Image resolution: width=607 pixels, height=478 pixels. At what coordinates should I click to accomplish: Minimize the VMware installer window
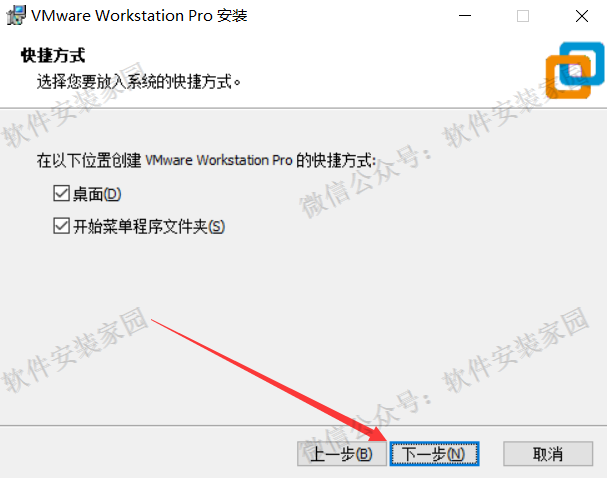(x=465, y=16)
